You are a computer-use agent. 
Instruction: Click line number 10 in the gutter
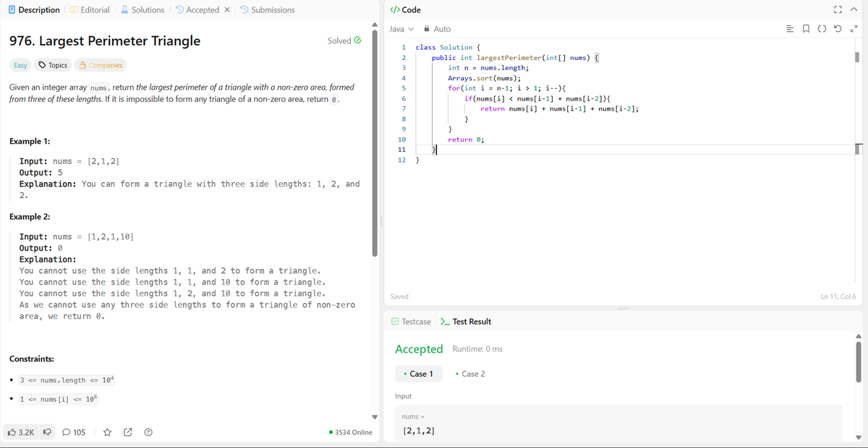pyautogui.click(x=401, y=139)
